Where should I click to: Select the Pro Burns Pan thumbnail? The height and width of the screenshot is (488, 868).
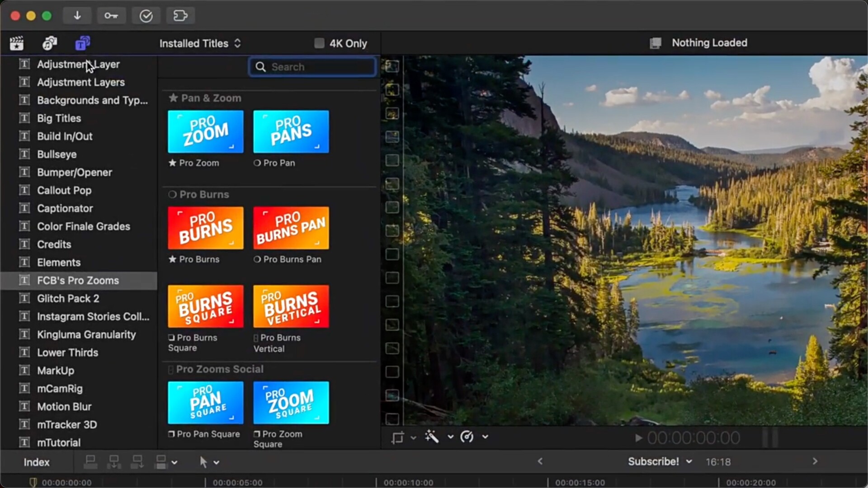click(x=291, y=228)
